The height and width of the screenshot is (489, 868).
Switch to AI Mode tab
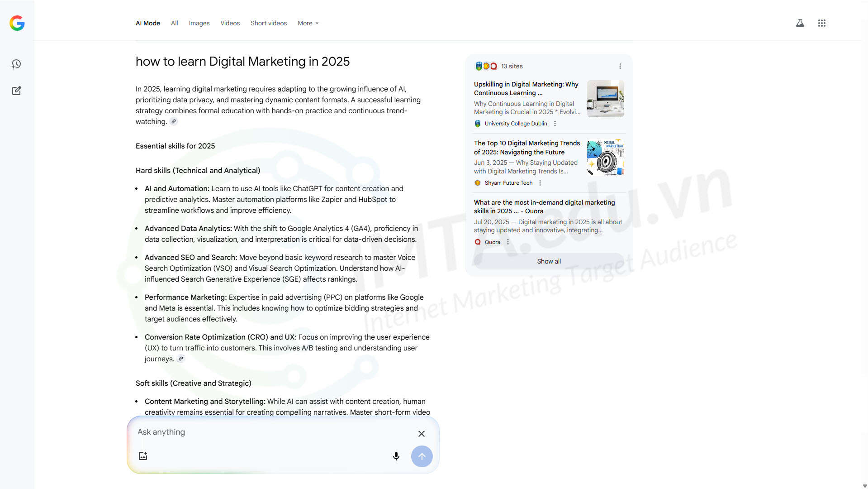pos(148,23)
